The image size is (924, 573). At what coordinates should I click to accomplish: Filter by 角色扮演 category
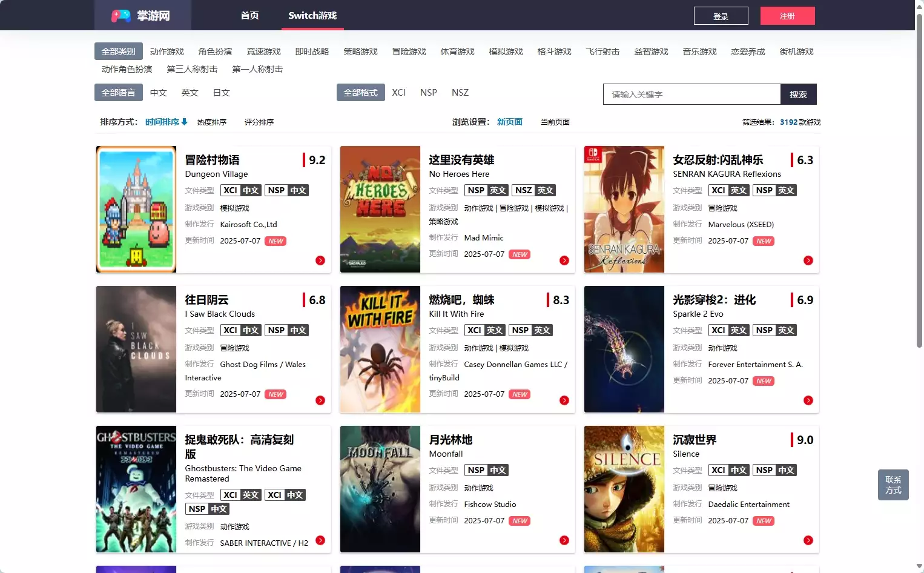click(216, 51)
